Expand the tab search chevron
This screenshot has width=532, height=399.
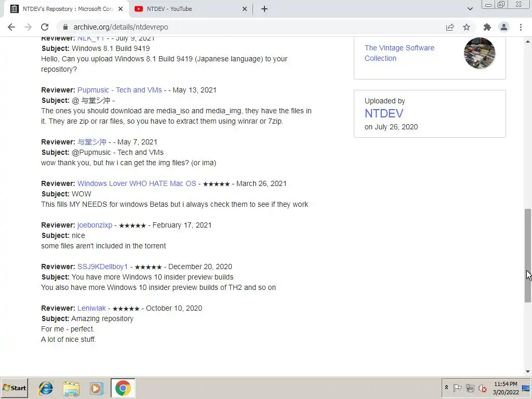point(470,9)
